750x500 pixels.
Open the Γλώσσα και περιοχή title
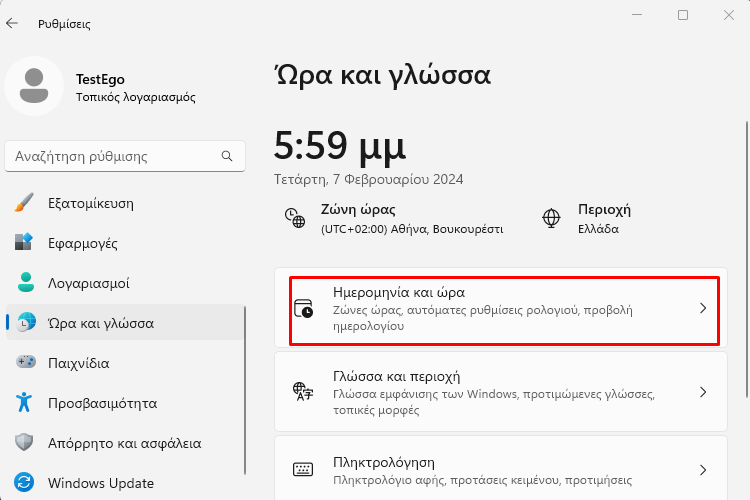tap(397, 377)
